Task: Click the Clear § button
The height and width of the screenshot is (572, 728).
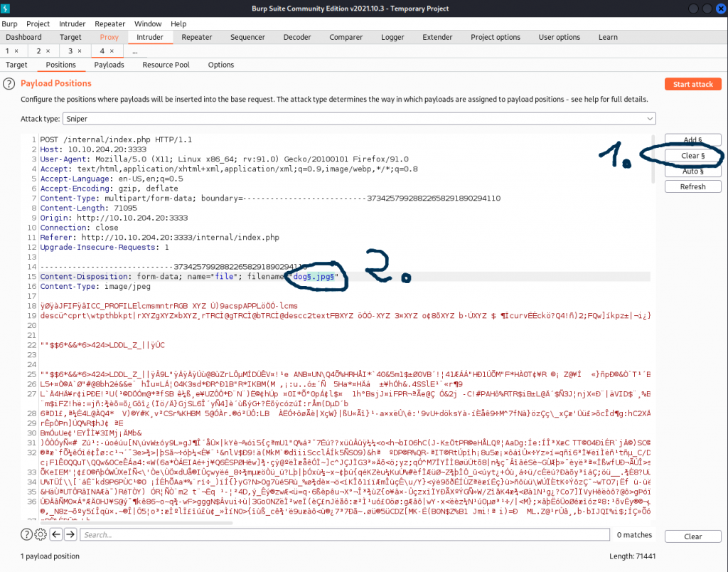Action: click(x=692, y=155)
